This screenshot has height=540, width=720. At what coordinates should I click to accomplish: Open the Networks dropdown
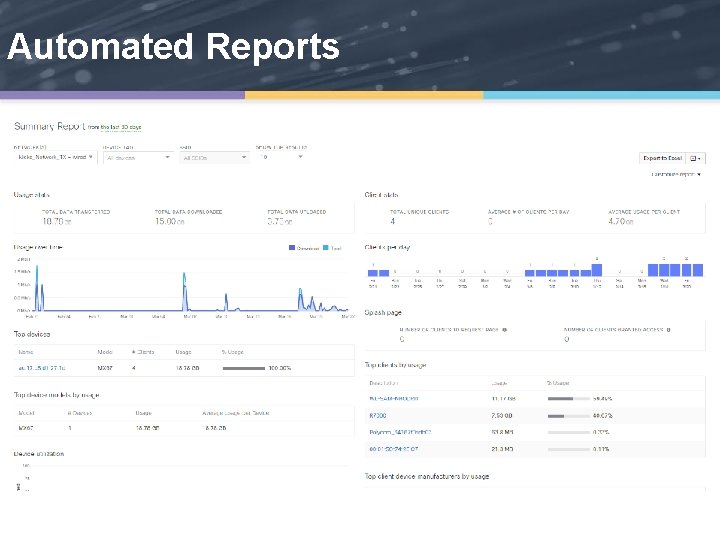click(56, 157)
